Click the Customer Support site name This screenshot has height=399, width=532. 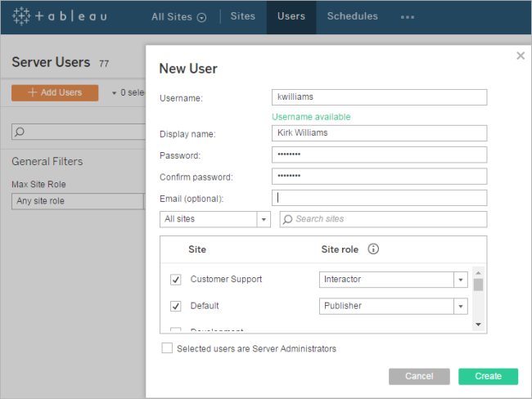226,280
